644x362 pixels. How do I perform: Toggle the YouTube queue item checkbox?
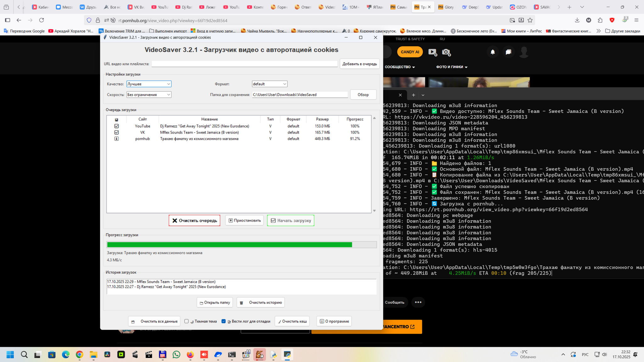point(116,126)
